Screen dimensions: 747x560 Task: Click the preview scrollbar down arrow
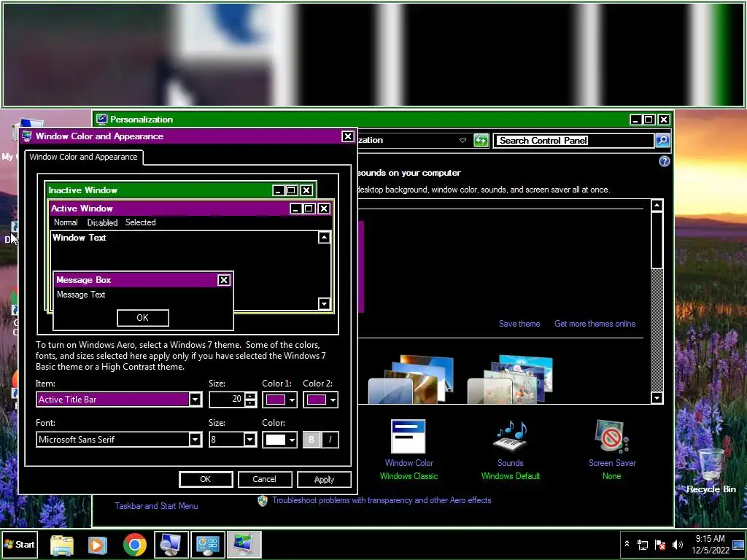(x=324, y=303)
